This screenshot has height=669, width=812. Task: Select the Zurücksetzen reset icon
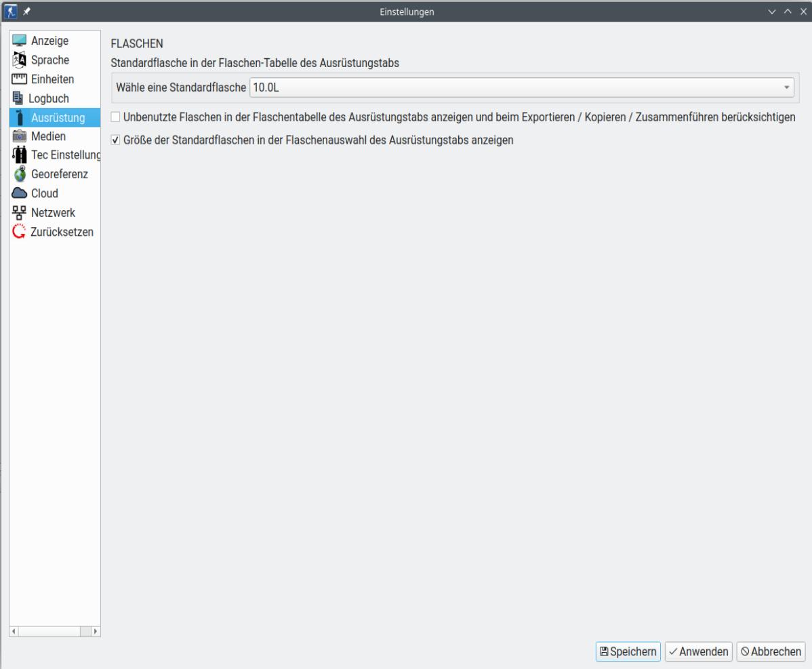(20, 232)
